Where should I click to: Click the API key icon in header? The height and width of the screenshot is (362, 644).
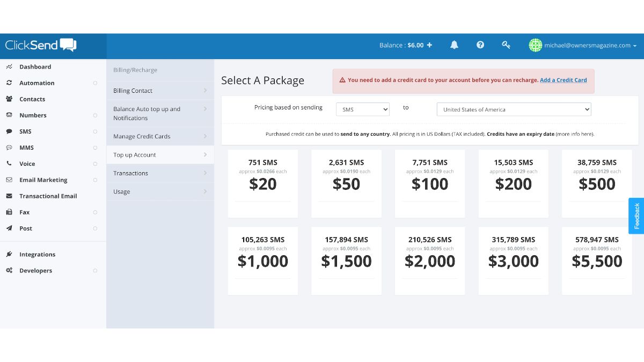[x=506, y=45]
